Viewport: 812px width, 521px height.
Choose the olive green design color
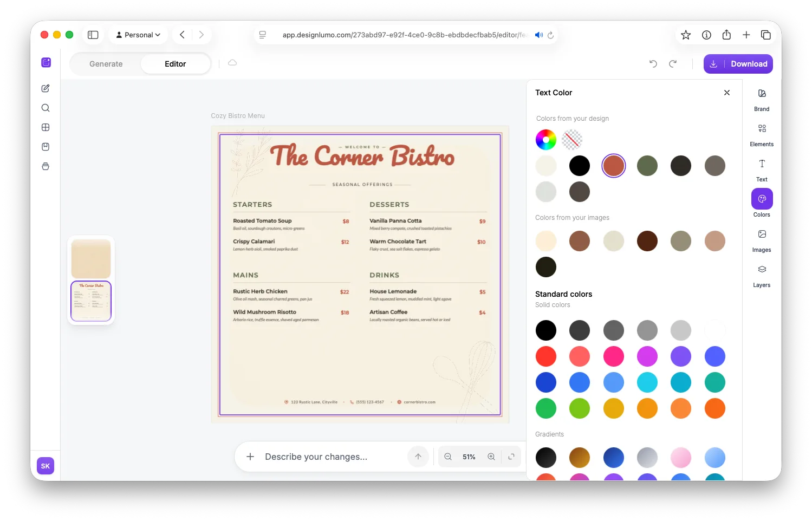point(647,166)
